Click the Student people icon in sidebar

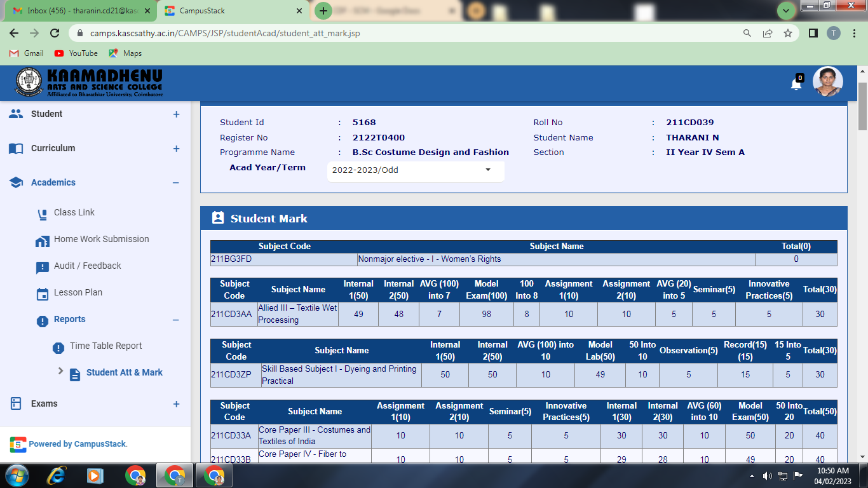click(16, 114)
